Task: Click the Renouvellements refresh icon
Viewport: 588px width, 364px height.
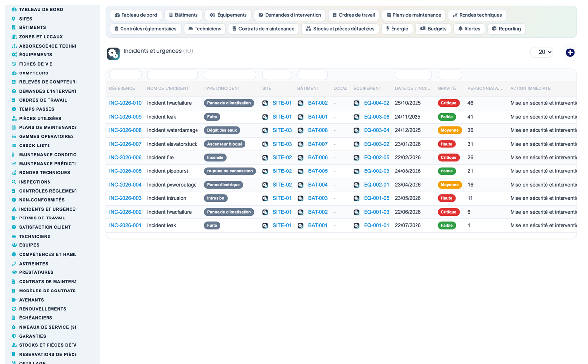Action: point(14,309)
